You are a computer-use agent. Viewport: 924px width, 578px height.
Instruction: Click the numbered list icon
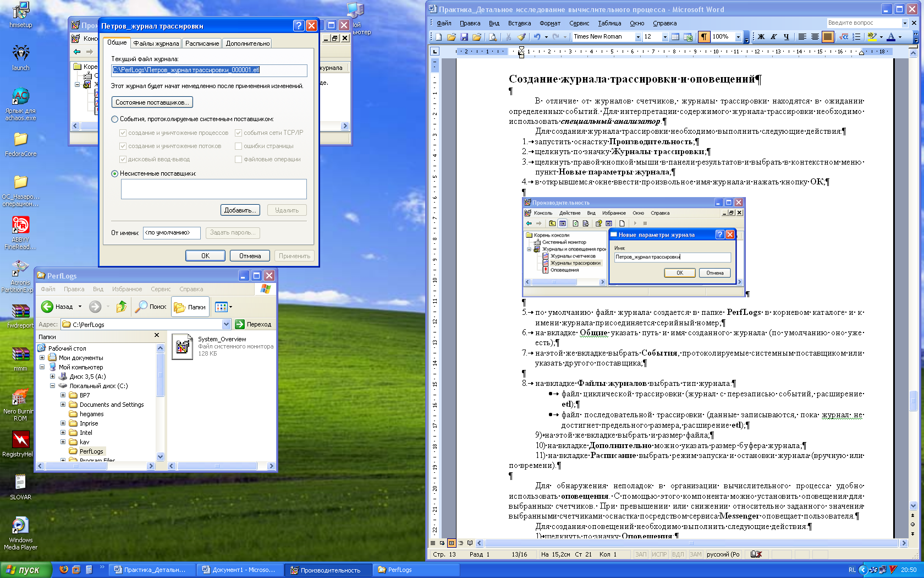(856, 37)
